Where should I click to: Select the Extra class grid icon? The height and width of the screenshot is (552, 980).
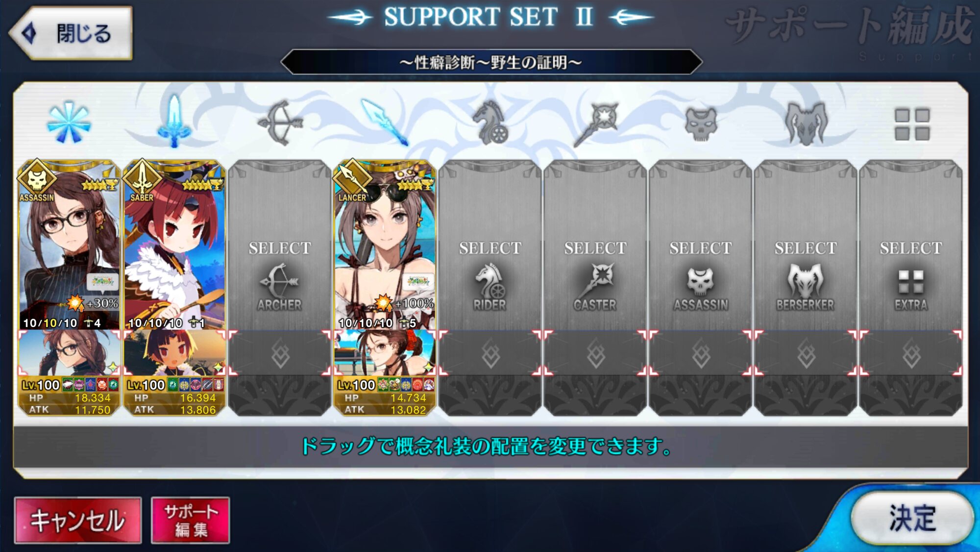(x=912, y=125)
